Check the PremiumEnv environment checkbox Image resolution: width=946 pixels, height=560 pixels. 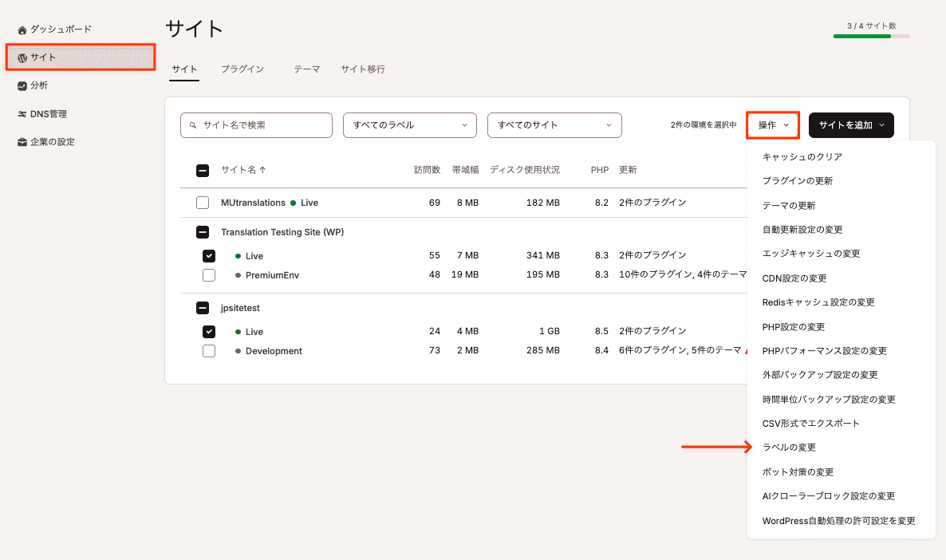[x=209, y=275]
